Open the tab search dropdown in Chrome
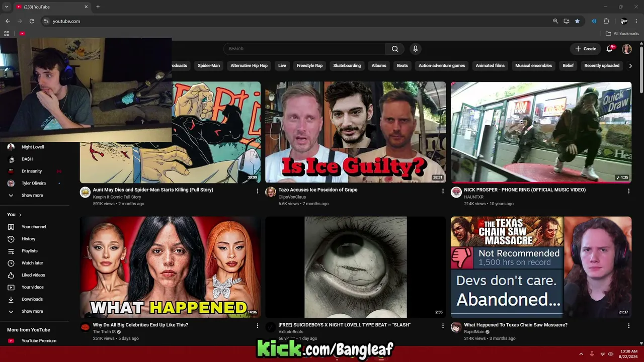This screenshot has height=362, width=644. click(x=7, y=7)
